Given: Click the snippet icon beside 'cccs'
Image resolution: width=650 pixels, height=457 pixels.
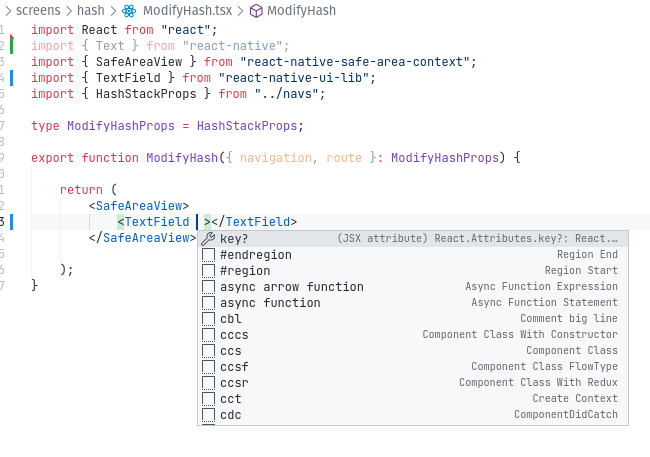Looking at the screenshot, I should 208,335.
